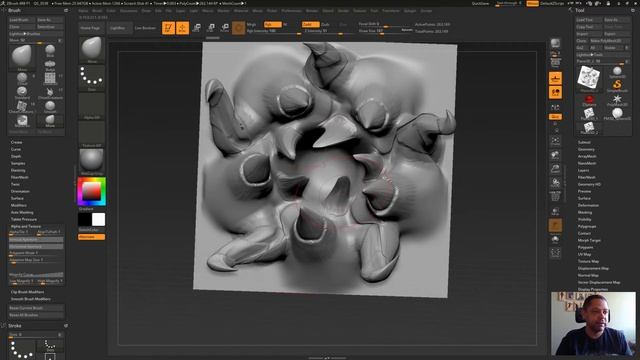Expand the Curve section in Brush palette
The height and width of the screenshot is (360, 640).
16,149
